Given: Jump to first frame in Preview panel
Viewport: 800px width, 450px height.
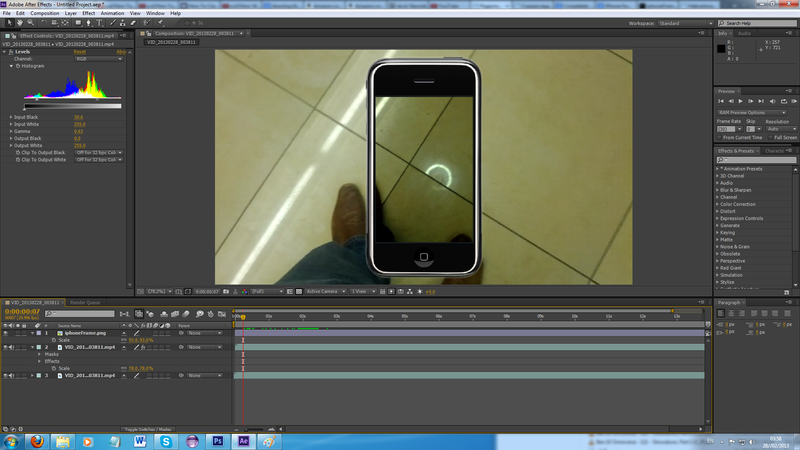Looking at the screenshot, I should (x=721, y=101).
